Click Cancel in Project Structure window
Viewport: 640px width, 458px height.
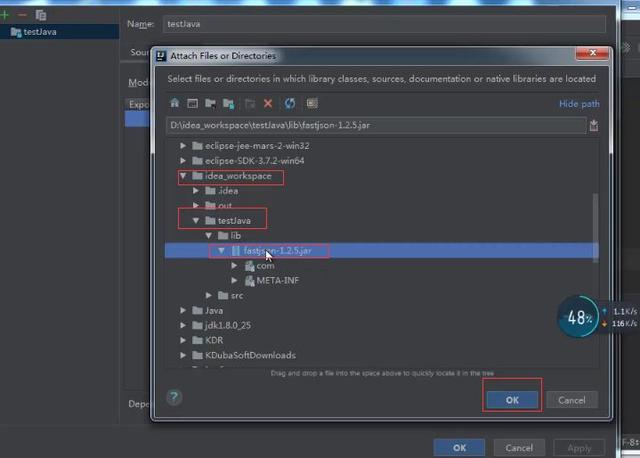pos(519,448)
